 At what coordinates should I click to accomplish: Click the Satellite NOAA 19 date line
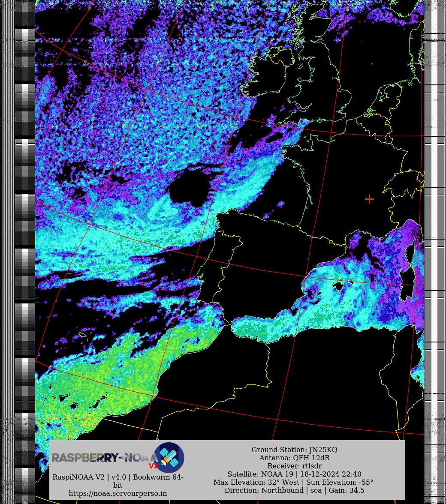(294, 474)
